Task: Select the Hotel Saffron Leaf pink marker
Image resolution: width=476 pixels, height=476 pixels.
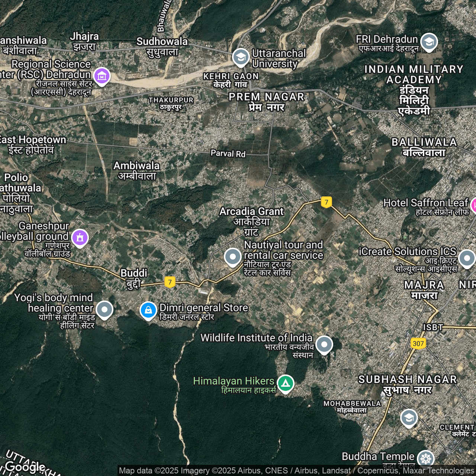Action: click(474, 205)
